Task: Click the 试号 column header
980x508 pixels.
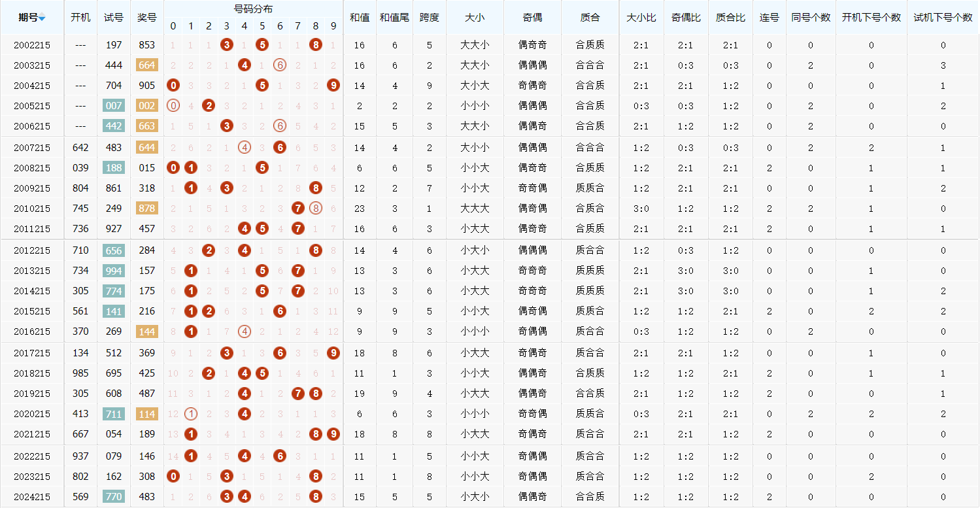Action: (x=114, y=18)
